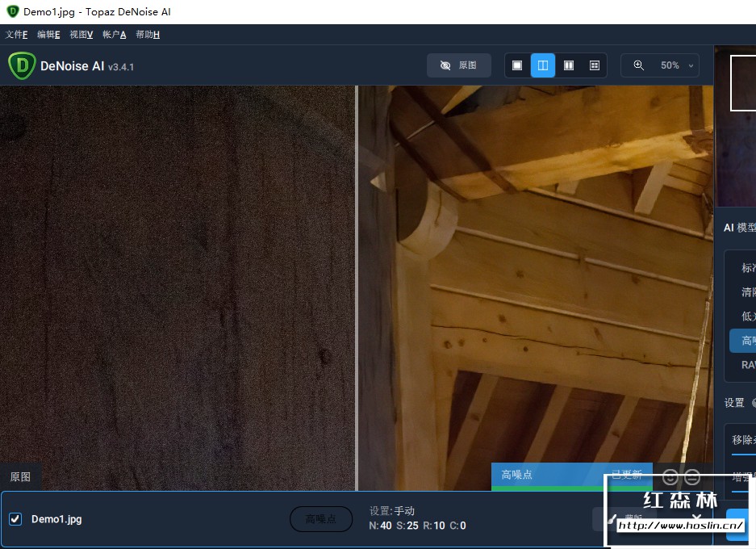This screenshot has height=549, width=756.
Task: Select the split view layout icon
Action: [543, 65]
